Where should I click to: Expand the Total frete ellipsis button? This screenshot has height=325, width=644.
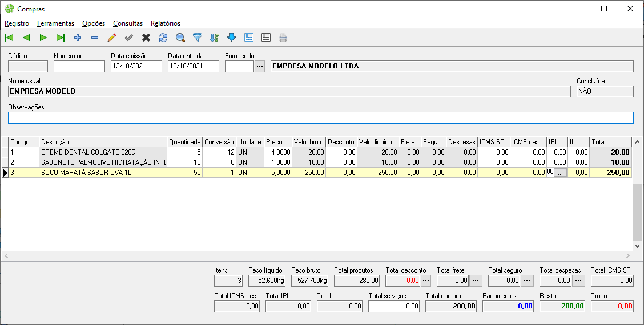tap(477, 281)
